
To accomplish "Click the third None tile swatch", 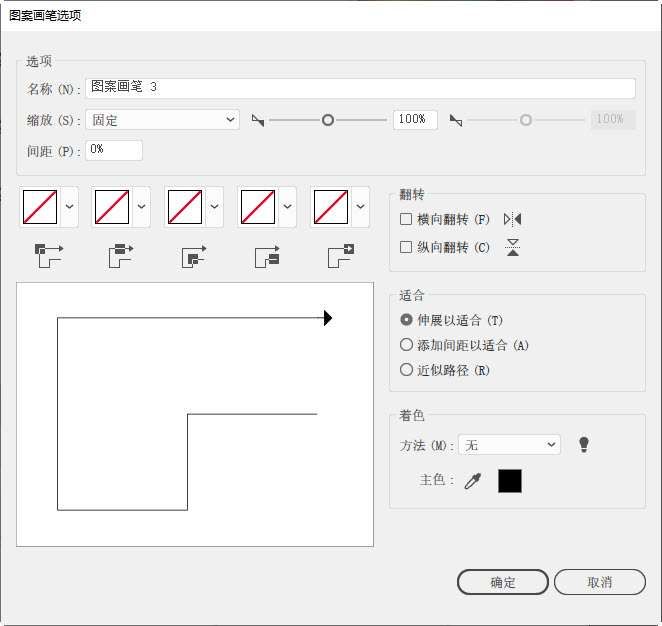I will click(x=185, y=207).
